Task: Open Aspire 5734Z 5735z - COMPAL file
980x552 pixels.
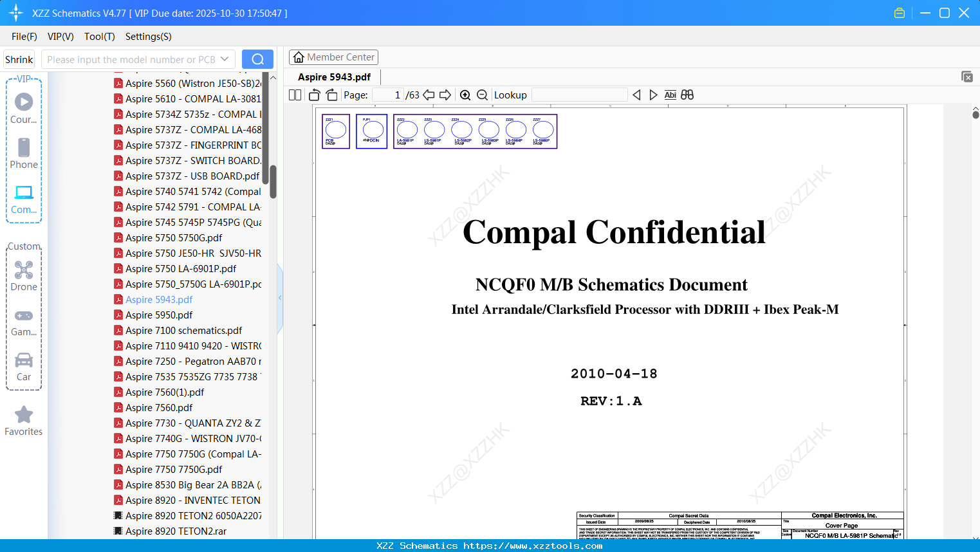Action: [x=187, y=114]
